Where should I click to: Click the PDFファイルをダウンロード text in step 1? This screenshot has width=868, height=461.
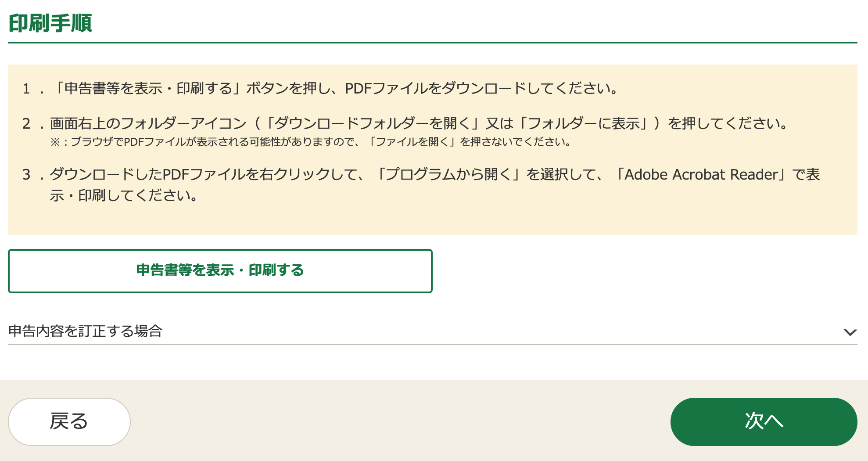tap(434, 89)
